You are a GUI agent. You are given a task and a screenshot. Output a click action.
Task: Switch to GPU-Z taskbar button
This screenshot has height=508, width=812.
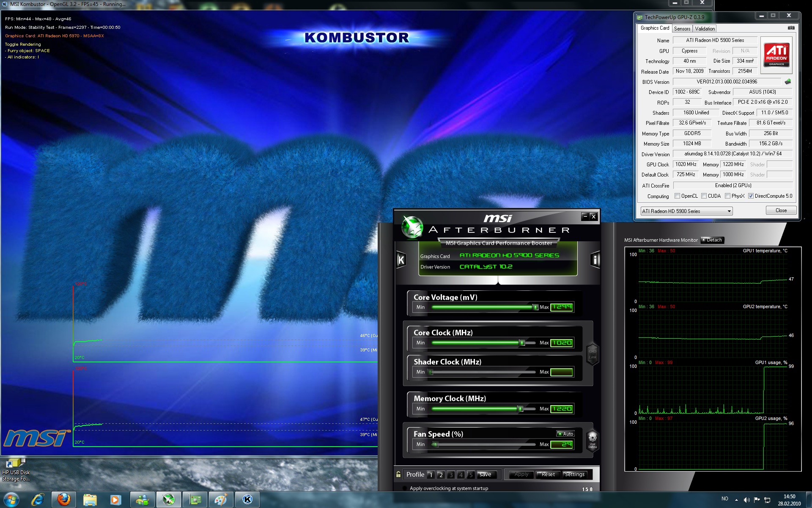click(195, 500)
